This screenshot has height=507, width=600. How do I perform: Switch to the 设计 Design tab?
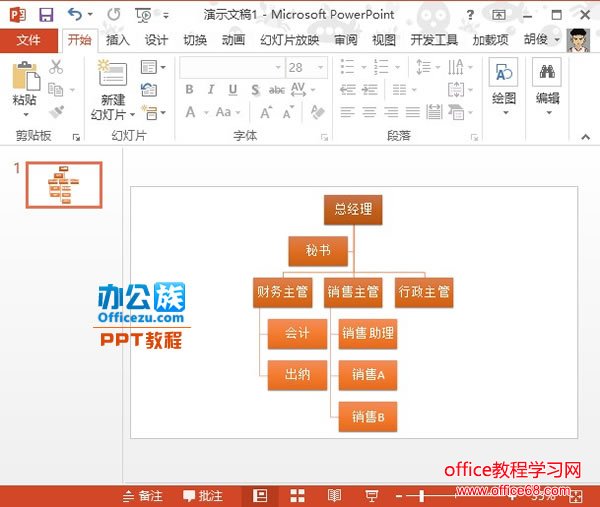tap(156, 40)
